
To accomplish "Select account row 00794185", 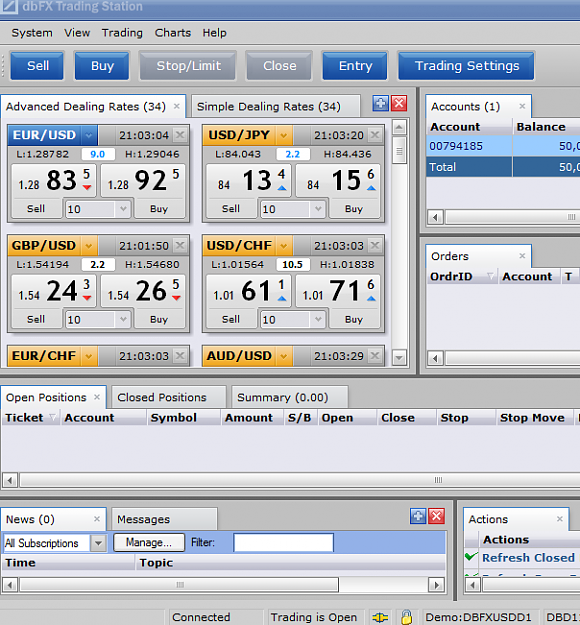I will pos(503,146).
